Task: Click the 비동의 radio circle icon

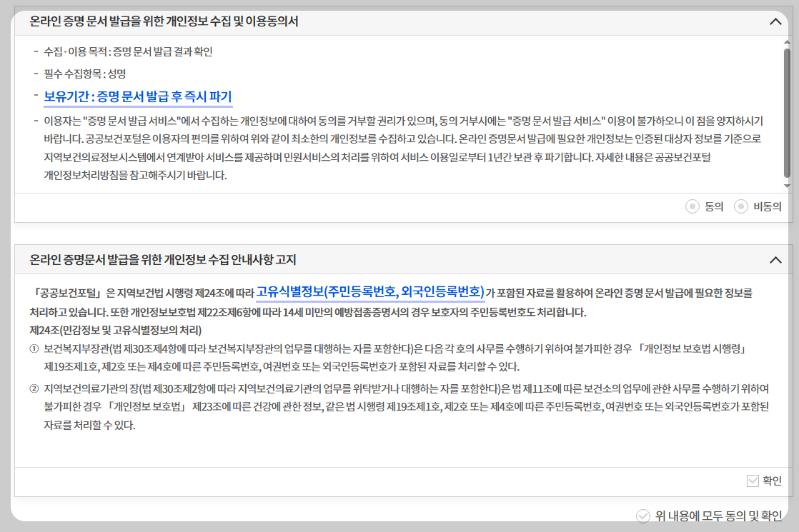Action: pyautogui.click(x=743, y=206)
